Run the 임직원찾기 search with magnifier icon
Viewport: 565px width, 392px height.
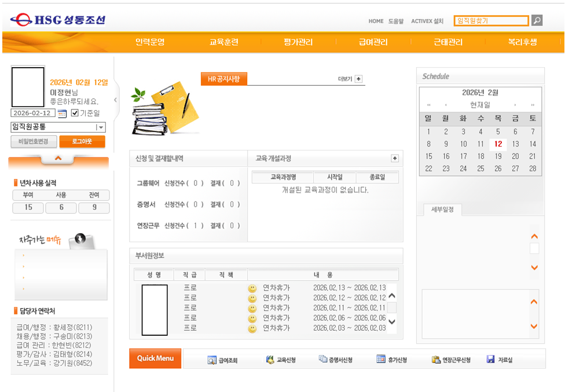point(535,20)
